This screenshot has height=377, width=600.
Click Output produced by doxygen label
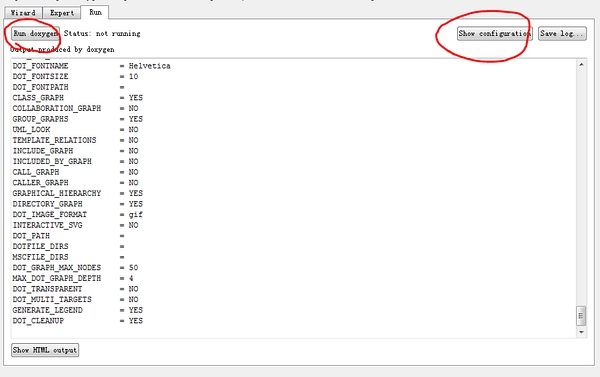(x=62, y=49)
